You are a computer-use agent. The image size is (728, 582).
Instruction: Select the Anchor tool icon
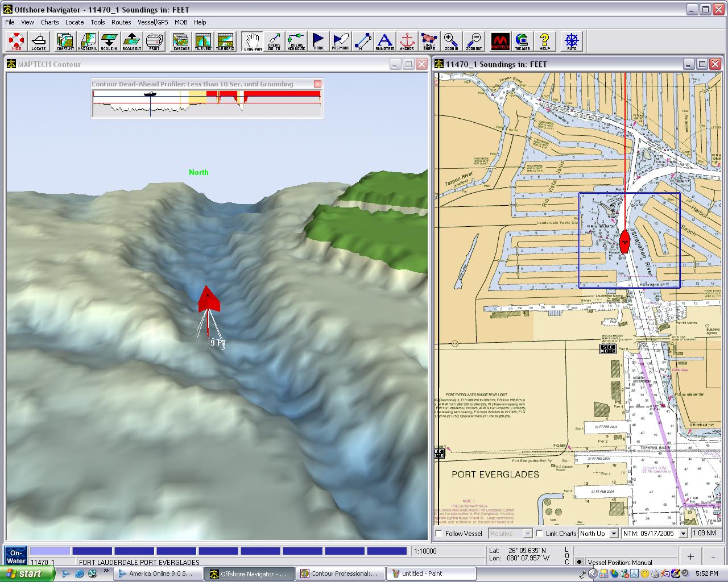pos(407,41)
